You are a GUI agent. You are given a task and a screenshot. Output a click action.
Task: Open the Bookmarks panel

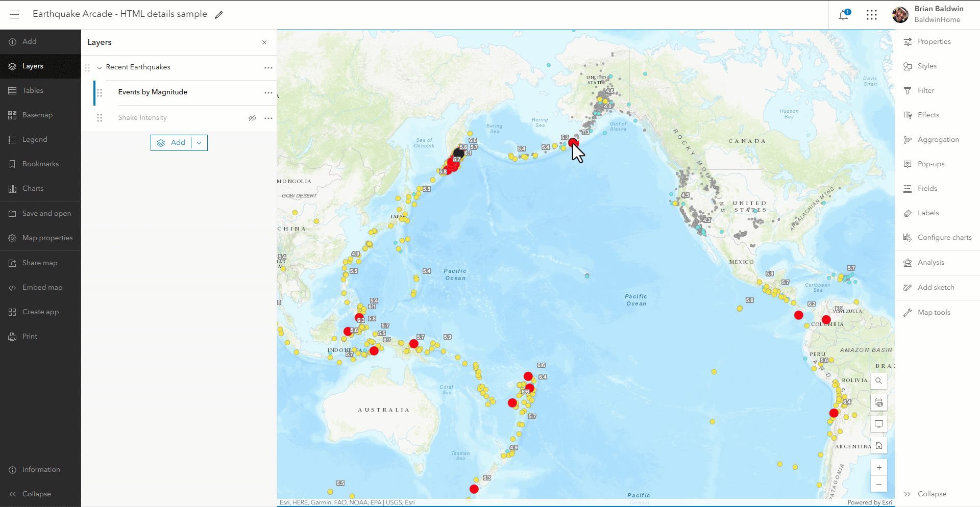pyautogui.click(x=41, y=164)
